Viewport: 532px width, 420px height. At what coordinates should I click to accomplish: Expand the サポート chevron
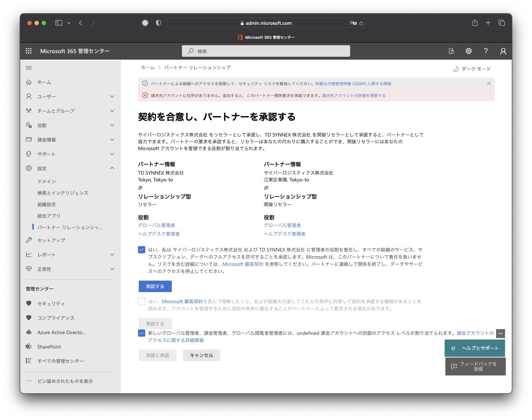(x=112, y=154)
